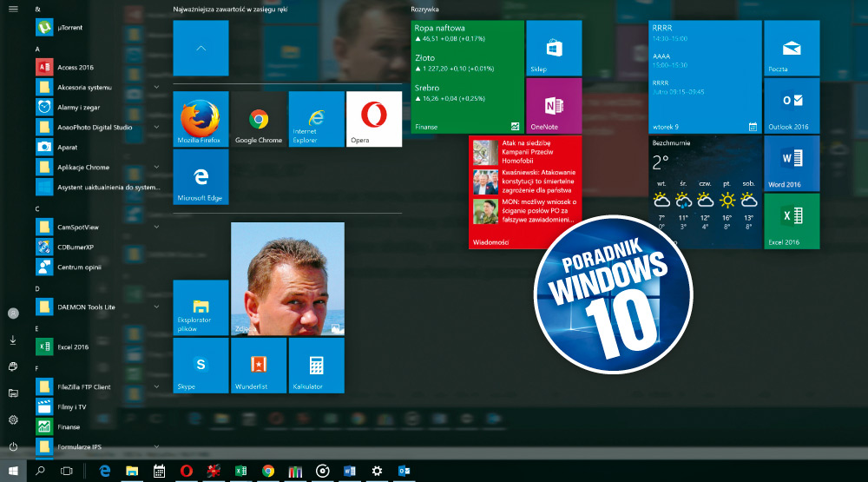Screen dimensions: 868x482
Task: Expand the DAEMON Tools Lite folder
Action: tap(156, 307)
